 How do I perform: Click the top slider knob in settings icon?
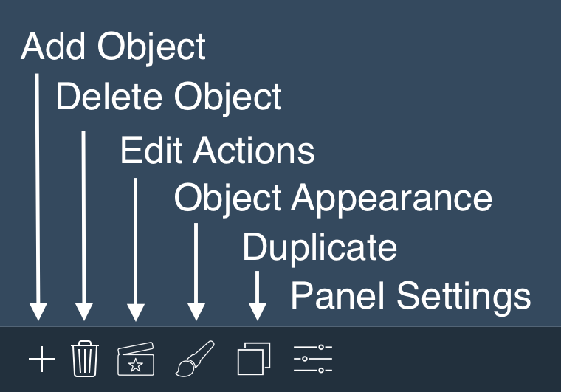(x=321, y=347)
